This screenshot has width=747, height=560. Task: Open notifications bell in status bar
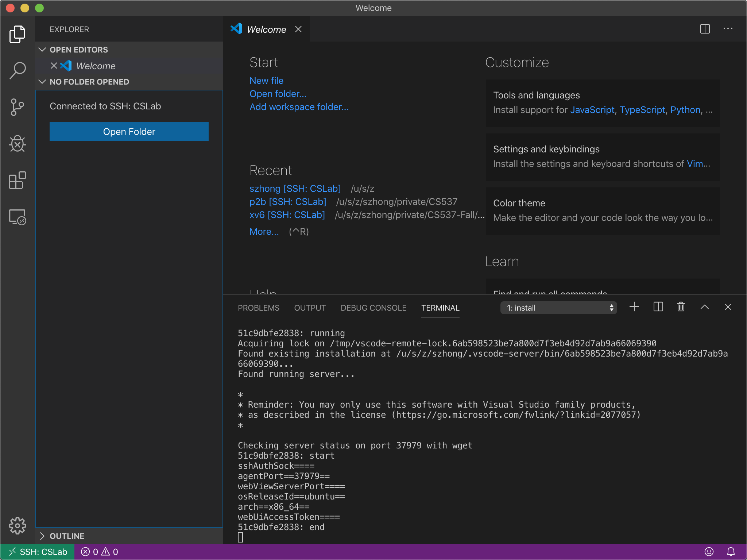click(731, 552)
